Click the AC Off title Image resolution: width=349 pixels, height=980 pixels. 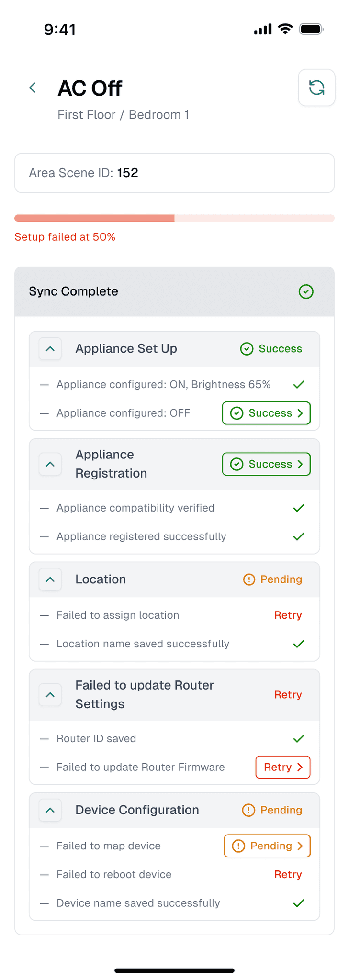(x=90, y=88)
